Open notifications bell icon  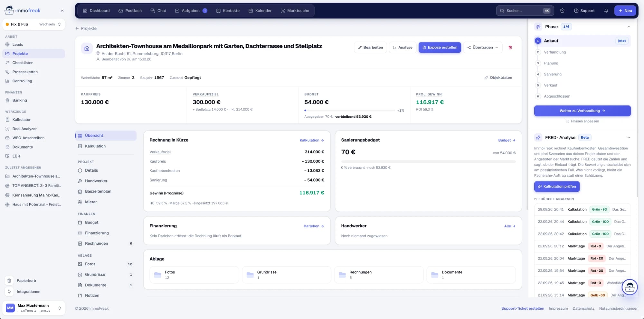coord(606,11)
